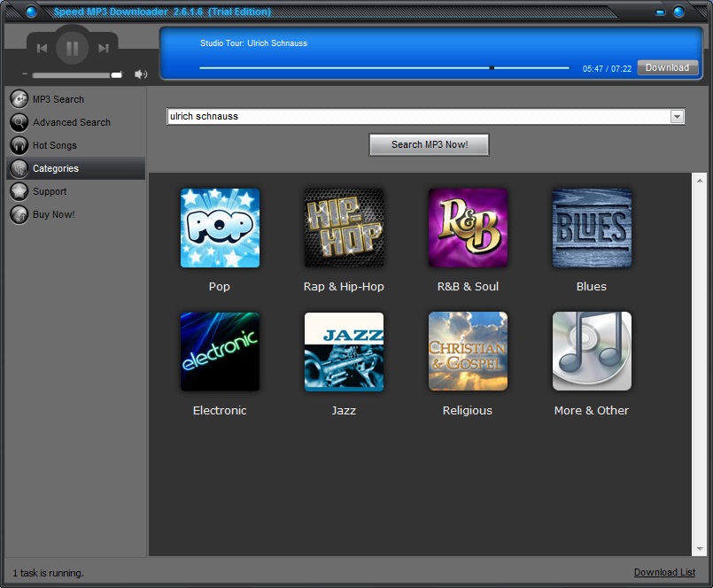This screenshot has height=588, width=713.
Task: Browse the R&B & Soul category
Action: (467, 228)
